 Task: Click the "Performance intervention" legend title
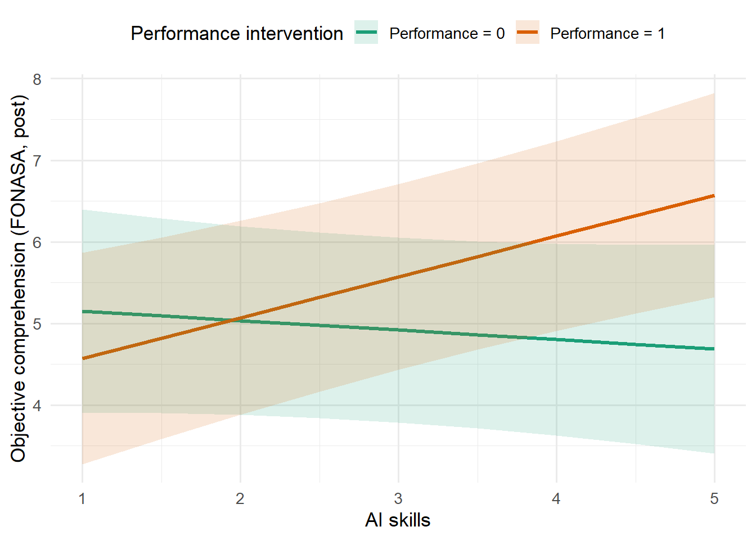tap(237, 34)
